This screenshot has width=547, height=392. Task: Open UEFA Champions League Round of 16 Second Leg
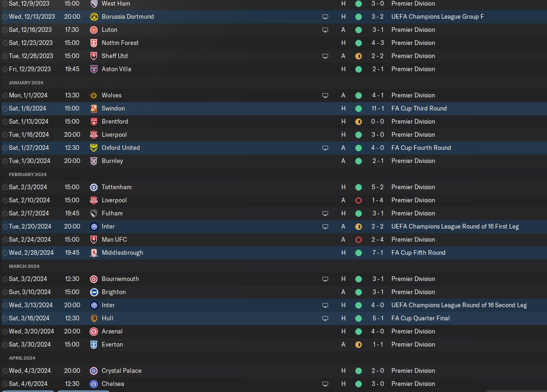pos(459,305)
